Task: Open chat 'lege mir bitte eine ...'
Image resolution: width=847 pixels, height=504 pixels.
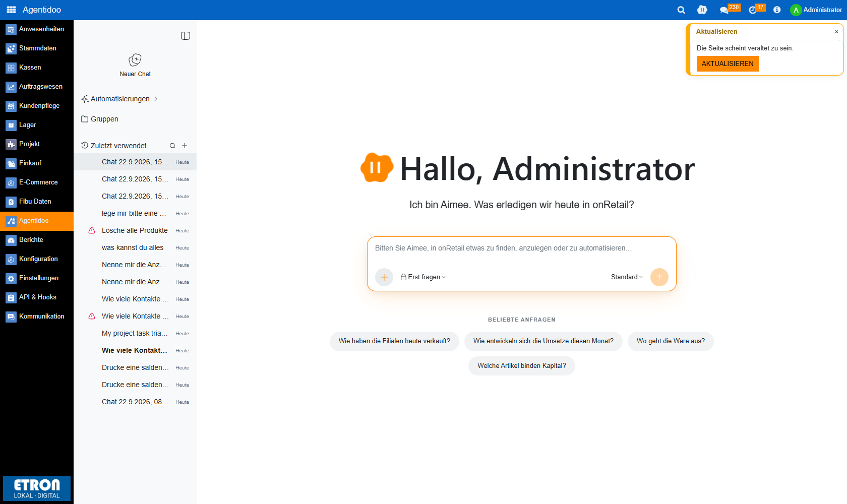Action: [135, 214]
